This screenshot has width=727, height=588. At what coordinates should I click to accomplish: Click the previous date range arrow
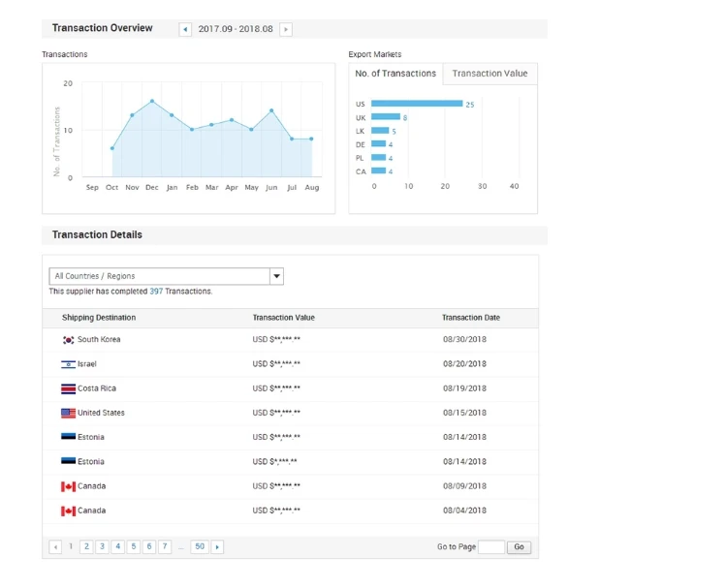(185, 29)
